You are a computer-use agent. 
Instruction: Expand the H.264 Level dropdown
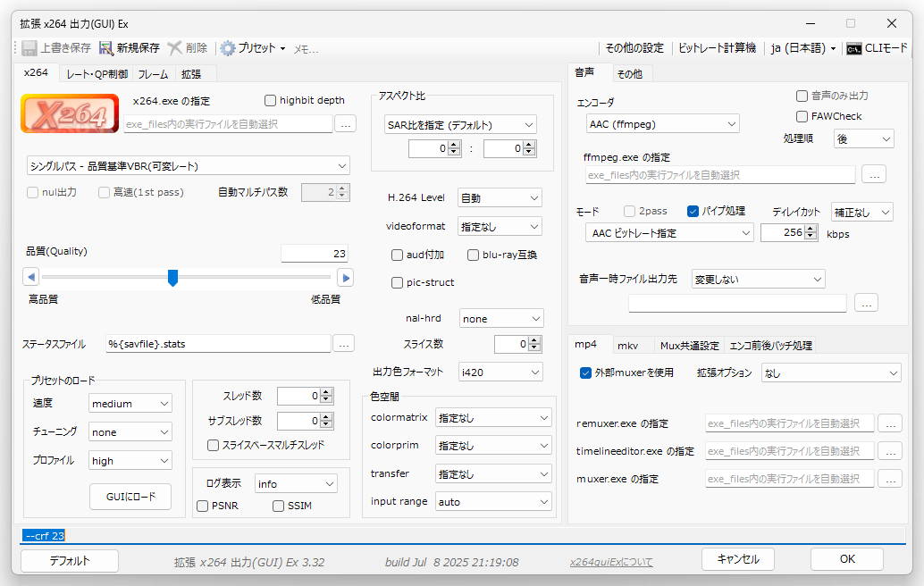click(x=500, y=197)
